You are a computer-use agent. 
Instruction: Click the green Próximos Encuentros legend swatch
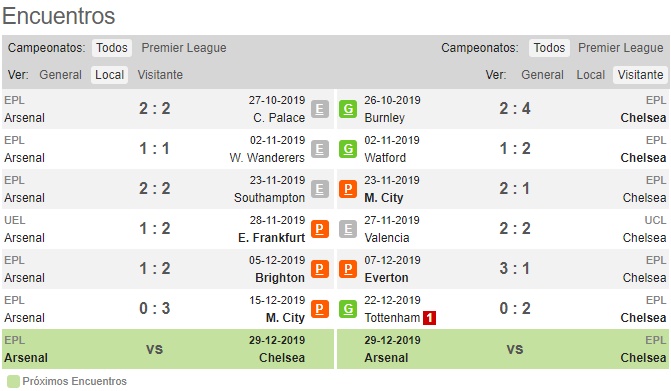tap(13, 381)
